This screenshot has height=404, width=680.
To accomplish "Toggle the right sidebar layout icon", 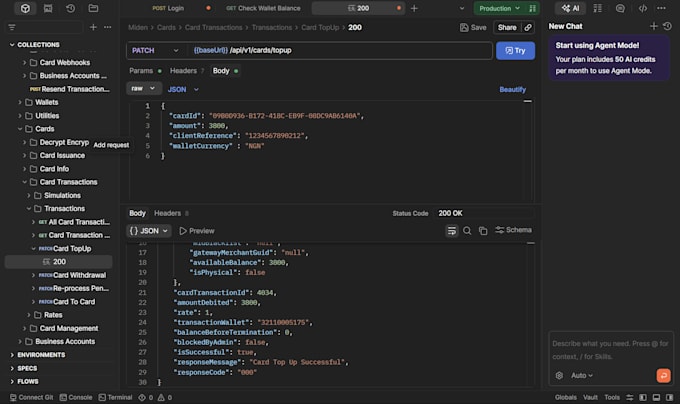I will (670, 397).
